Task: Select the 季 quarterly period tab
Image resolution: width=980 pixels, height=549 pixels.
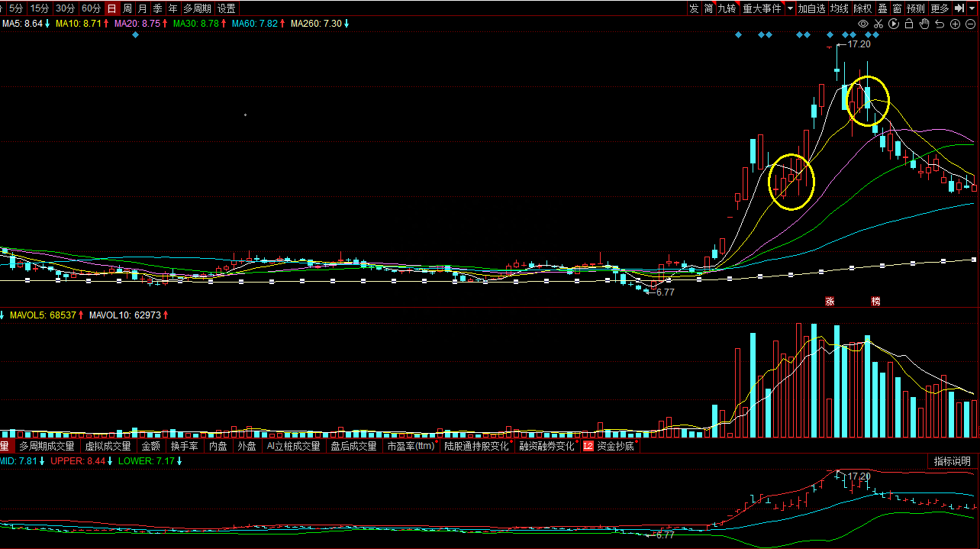Action: coord(158,8)
